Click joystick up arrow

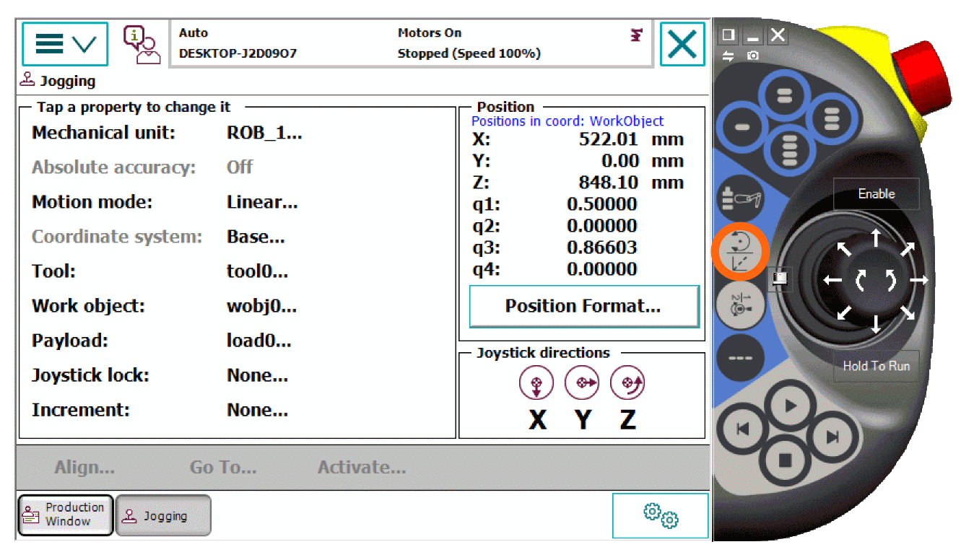click(x=876, y=237)
